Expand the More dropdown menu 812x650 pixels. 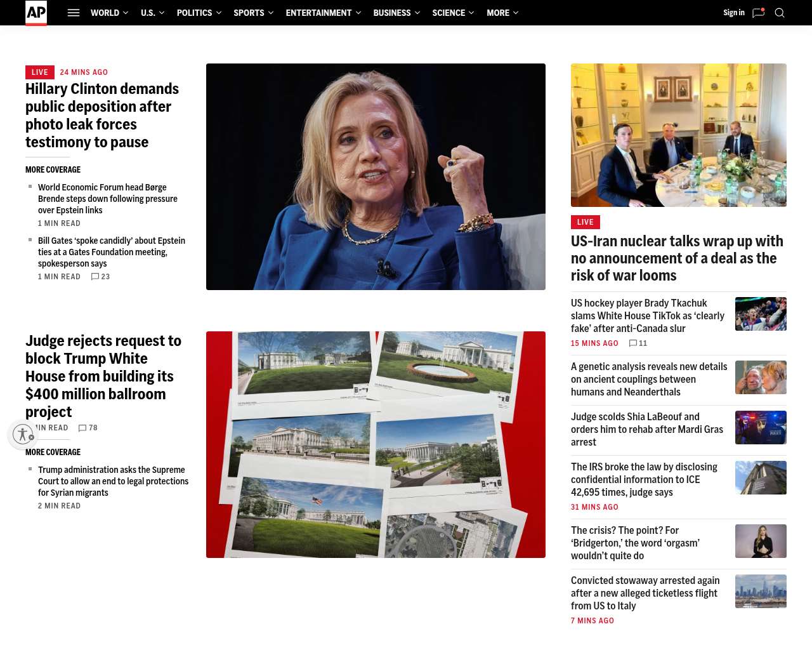click(x=502, y=13)
